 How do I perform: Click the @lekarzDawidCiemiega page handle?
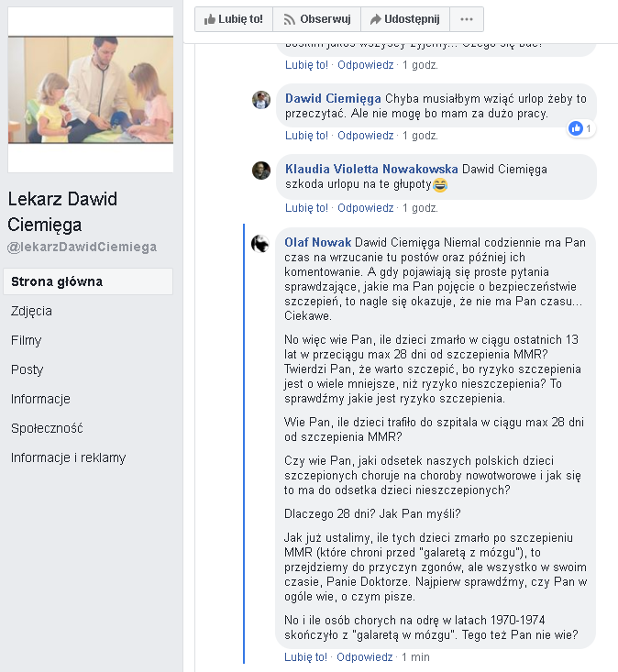pyautogui.click(x=82, y=247)
